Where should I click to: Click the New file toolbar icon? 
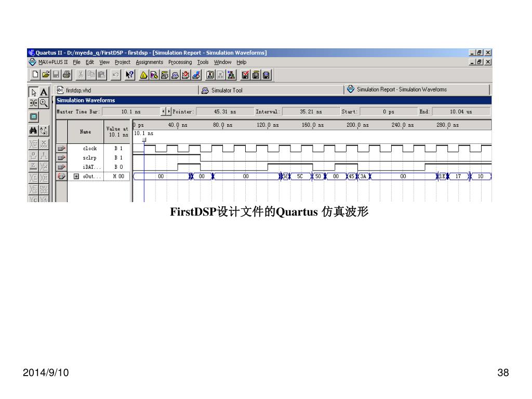pos(35,75)
